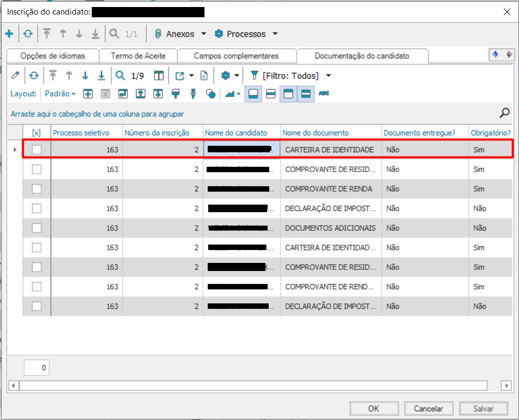Click the Nome do documento column header
Image resolution: width=519 pixels, height=420 pixels.
coord(331,132)
